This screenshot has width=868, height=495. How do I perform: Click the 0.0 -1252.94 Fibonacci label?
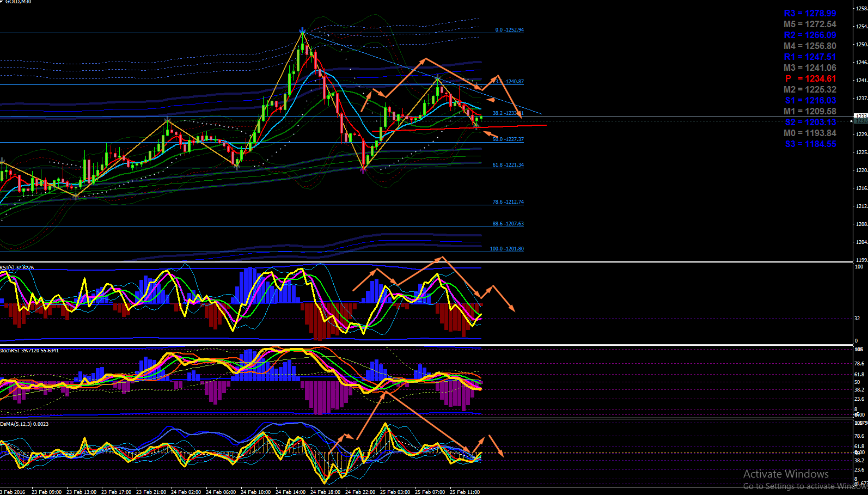[x=510, y=30]
